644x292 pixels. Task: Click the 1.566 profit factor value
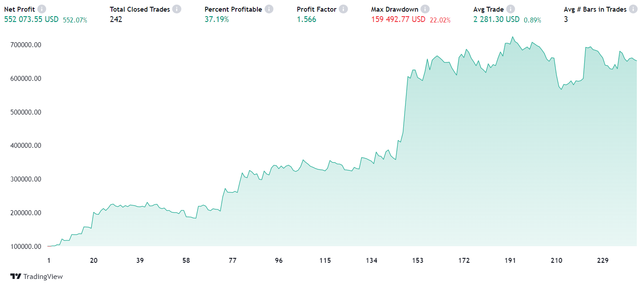click(306, 19)
